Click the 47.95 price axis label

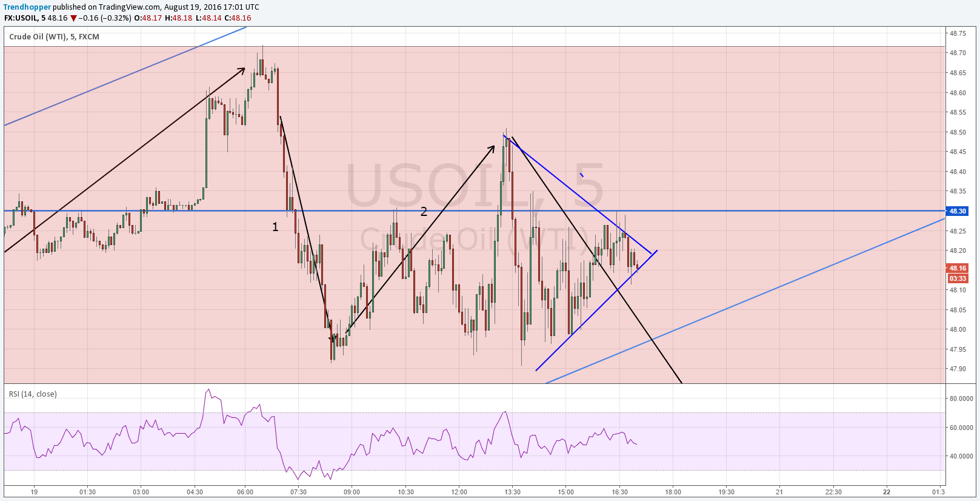(x=958, y=349)
